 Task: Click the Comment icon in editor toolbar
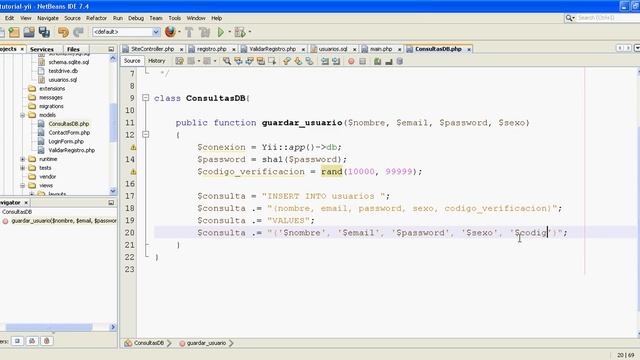[x=378, y=61]
